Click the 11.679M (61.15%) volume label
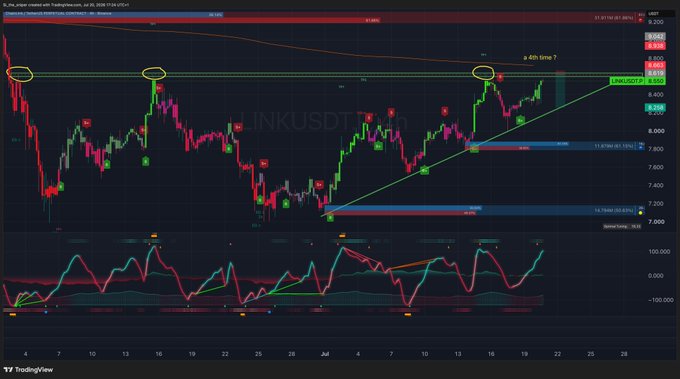Screen dimensions: 680x379 [x=614, y=146]
